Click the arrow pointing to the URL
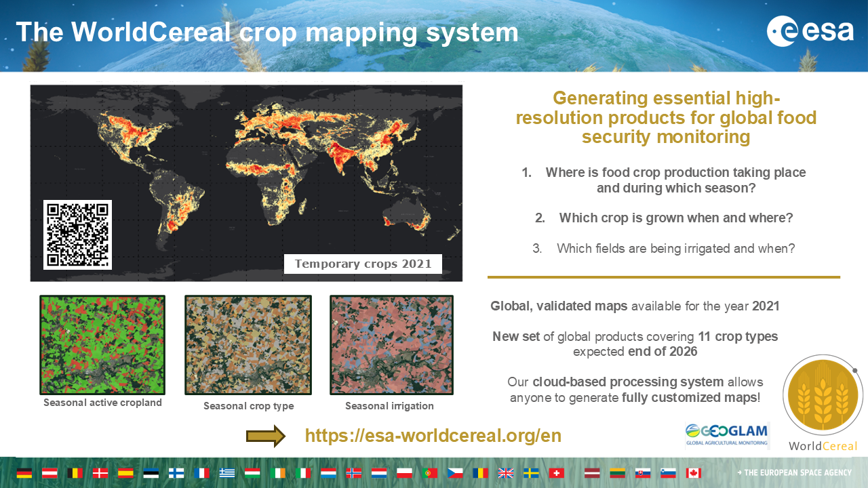This screenshot has height=488, width=868. click(266, 436)
